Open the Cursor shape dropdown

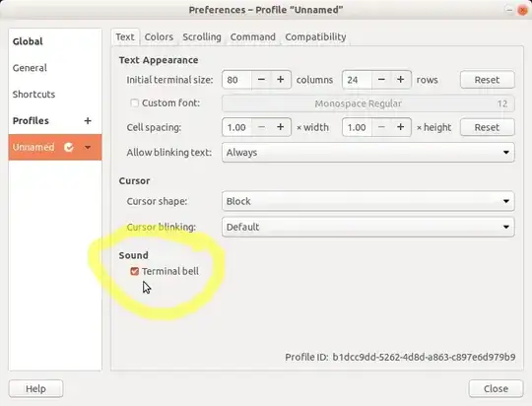coord(368,201)
